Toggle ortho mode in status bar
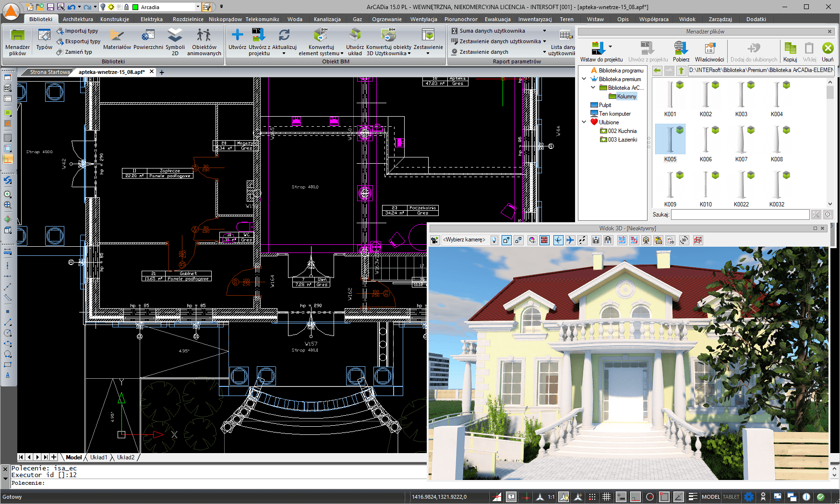This screenshot has height=504, width=840. [636, 497]
